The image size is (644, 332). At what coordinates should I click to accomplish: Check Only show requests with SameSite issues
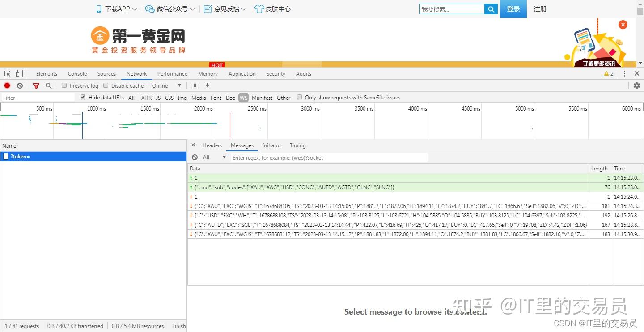(x=299, y=97)
